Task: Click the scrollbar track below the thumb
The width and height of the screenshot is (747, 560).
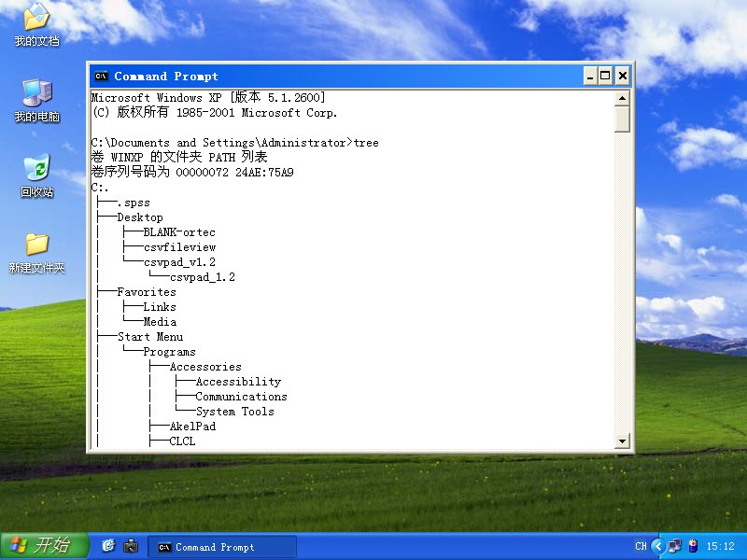Action: click(622, 283)
